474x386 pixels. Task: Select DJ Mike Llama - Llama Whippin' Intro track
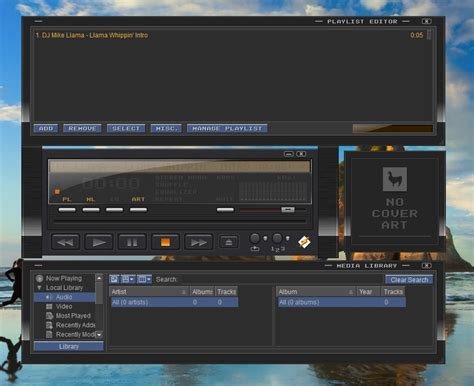92,35
